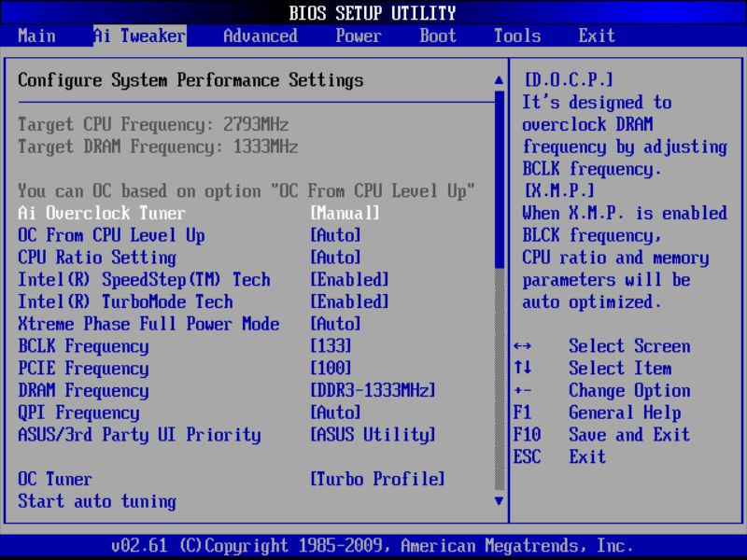
Task: Change the [ASUS Utility] priority value
Action: point(373,435)
